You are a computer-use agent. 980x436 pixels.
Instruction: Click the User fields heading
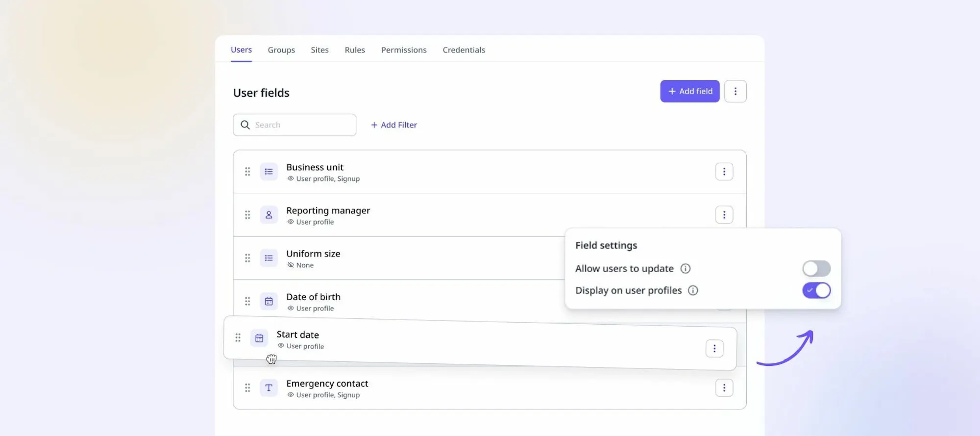click(261, 93)
